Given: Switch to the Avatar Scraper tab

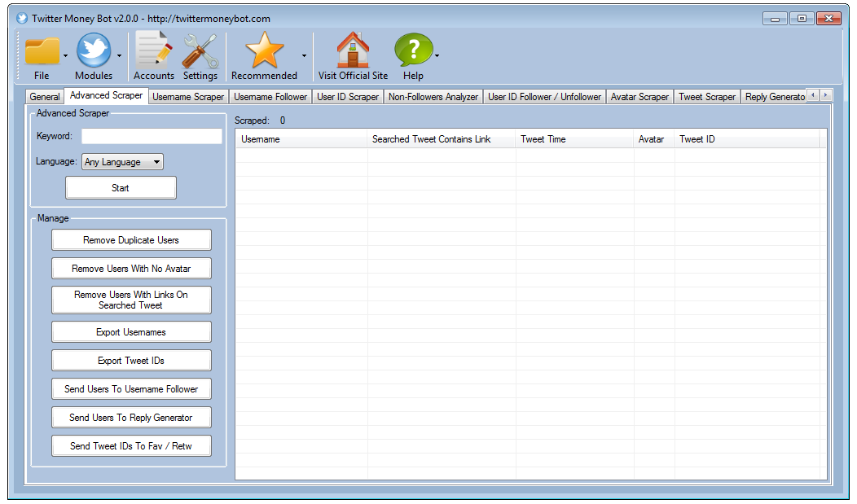Looking at the screenshot, I should point(639,97).
